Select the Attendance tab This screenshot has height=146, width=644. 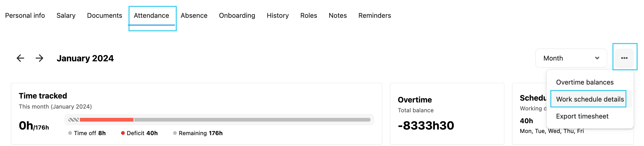(151, 15)
